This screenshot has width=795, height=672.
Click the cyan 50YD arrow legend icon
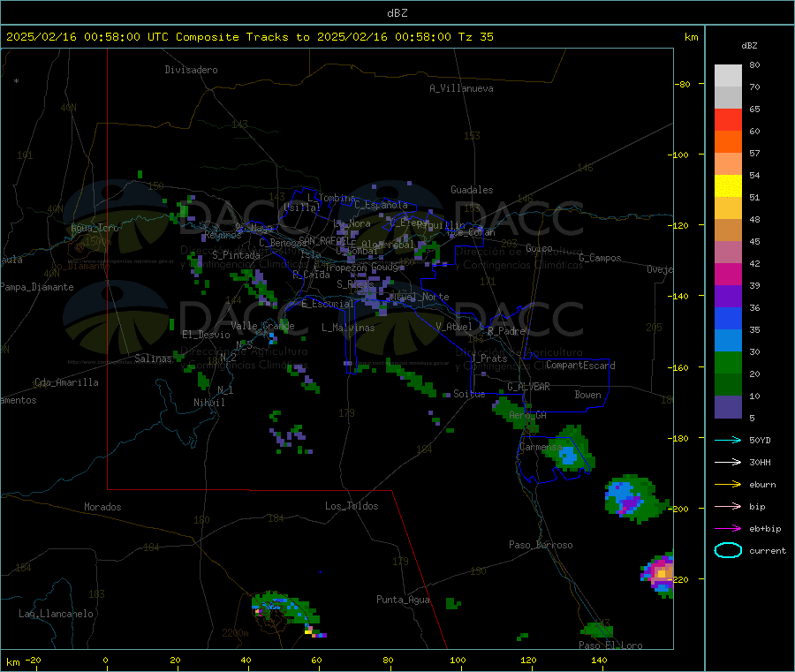tap(728, 440)
